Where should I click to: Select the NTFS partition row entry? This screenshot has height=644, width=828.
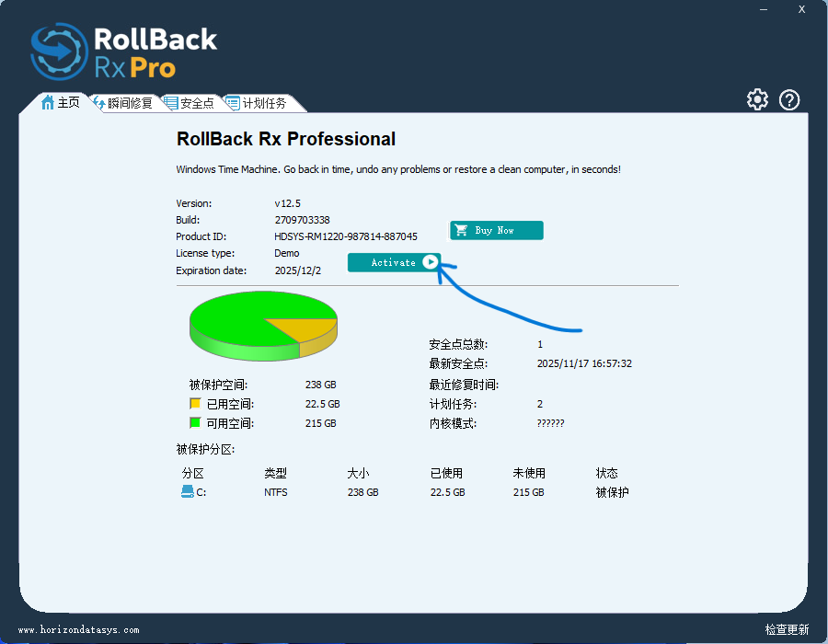(275, 492)
